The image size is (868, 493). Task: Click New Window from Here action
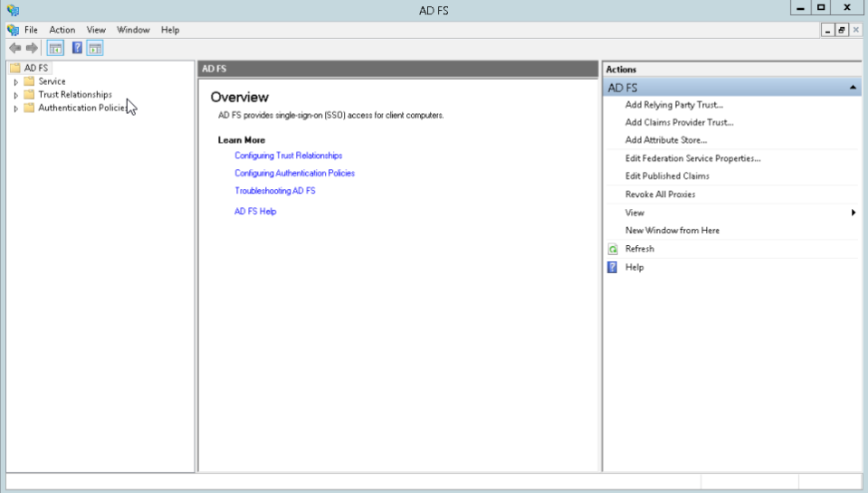coord(672,230)
